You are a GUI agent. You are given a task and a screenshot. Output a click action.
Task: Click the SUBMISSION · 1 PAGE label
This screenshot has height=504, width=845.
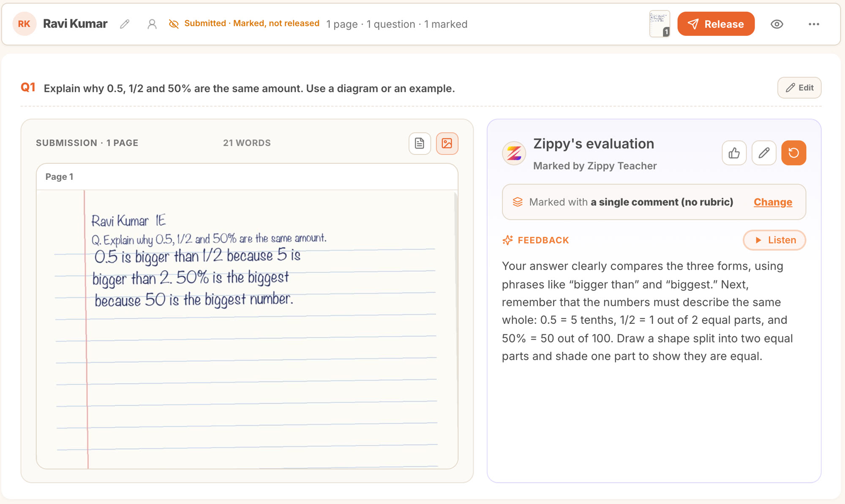87,143
